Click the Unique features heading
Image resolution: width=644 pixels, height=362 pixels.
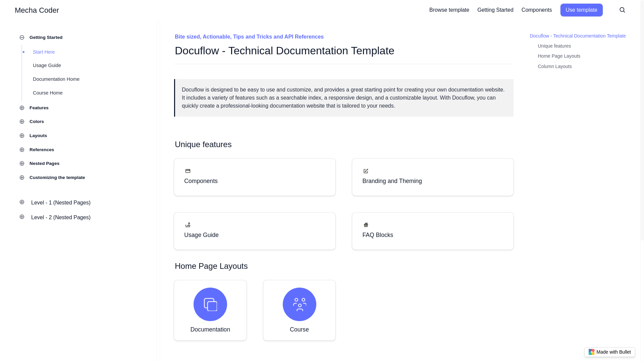pos(203,144)
